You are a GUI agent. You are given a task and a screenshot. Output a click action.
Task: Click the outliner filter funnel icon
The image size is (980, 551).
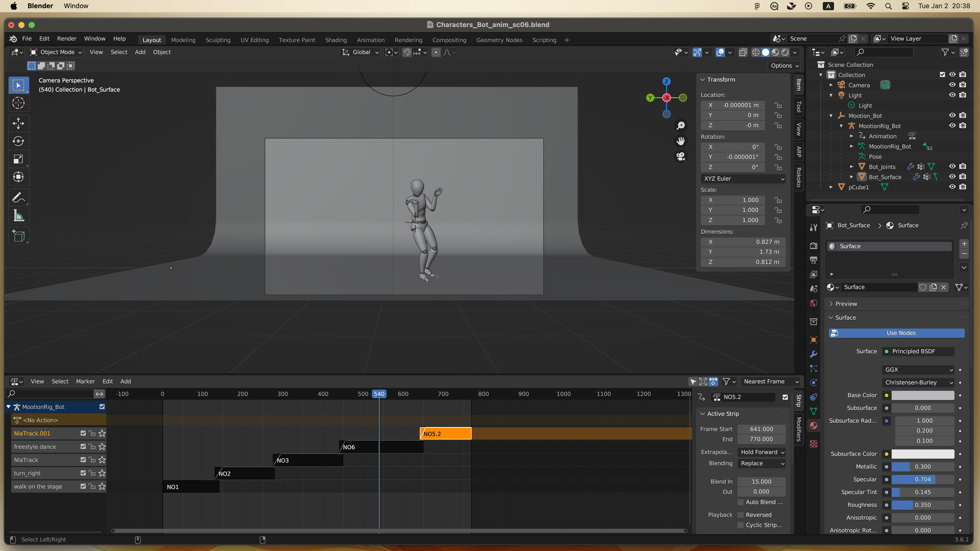(945, 52)
